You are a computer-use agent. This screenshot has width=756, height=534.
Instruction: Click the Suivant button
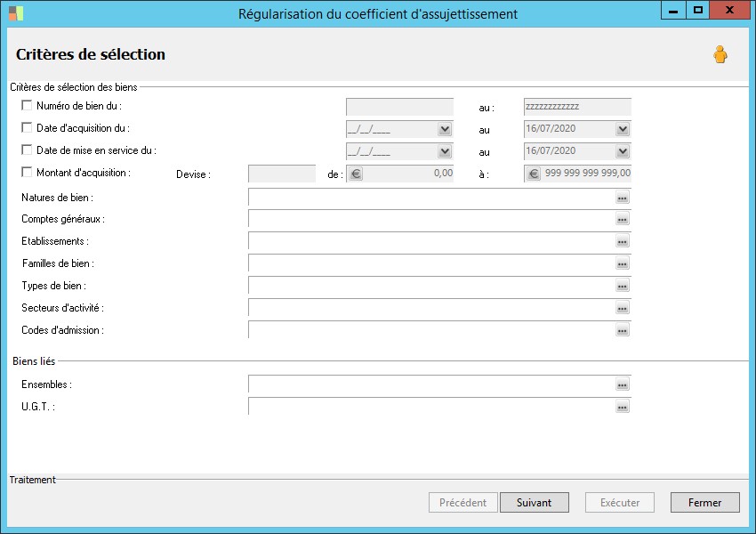point(534,503)
